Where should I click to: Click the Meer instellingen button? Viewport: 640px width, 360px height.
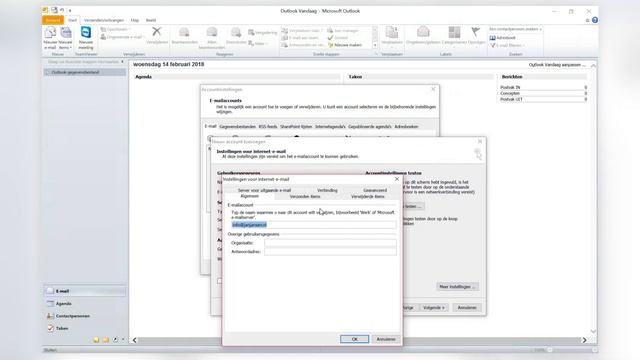457,287
